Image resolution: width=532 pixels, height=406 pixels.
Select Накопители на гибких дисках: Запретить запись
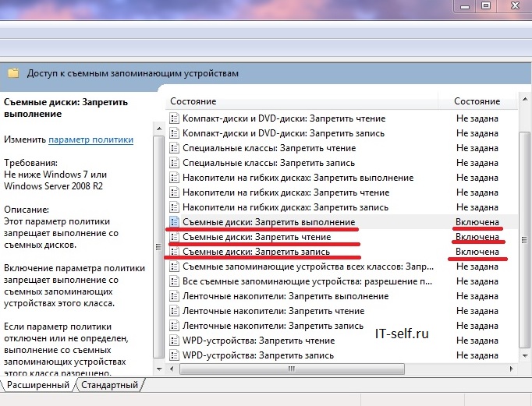pyautogui.click(x=286, y=207)
